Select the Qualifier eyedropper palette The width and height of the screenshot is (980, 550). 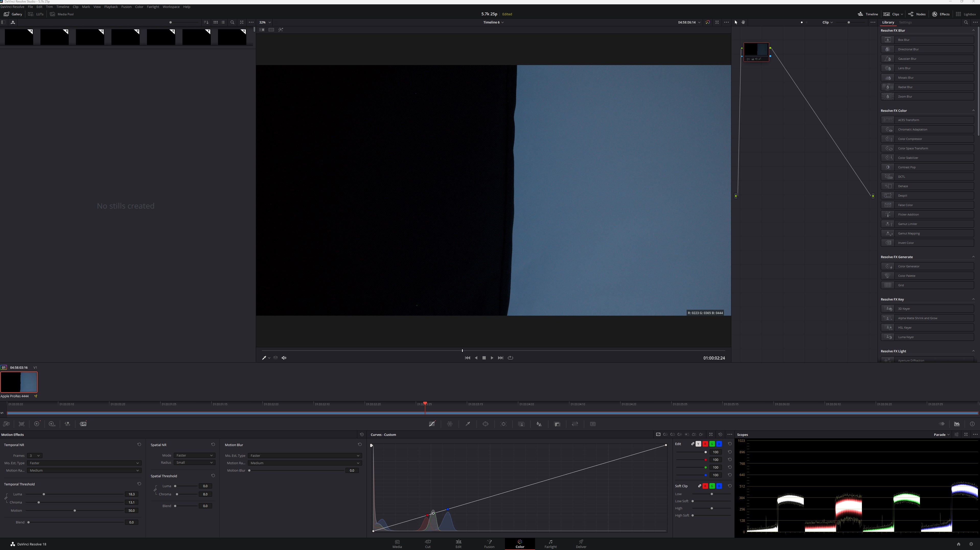468,424
